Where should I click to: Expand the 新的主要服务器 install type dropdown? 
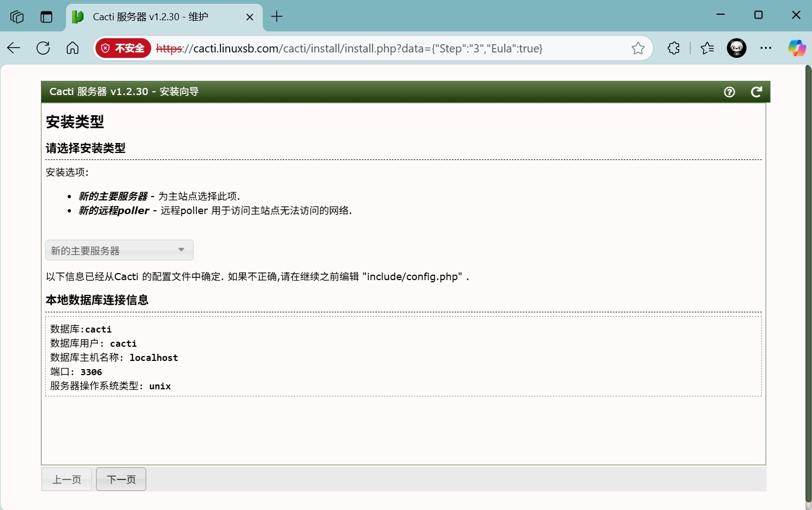pyautogui.click(x=119, y=250)
